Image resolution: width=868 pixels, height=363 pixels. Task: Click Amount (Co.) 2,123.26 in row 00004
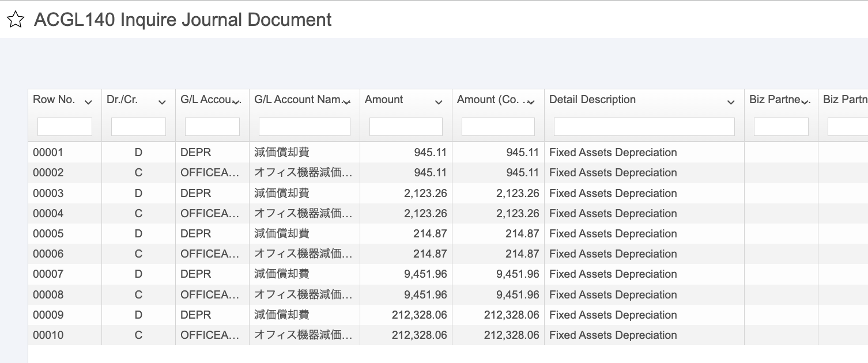tap(518, 213)
